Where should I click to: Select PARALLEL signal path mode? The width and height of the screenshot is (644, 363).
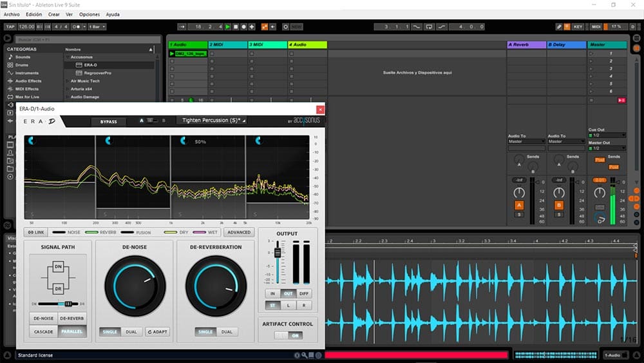point(72,331)
